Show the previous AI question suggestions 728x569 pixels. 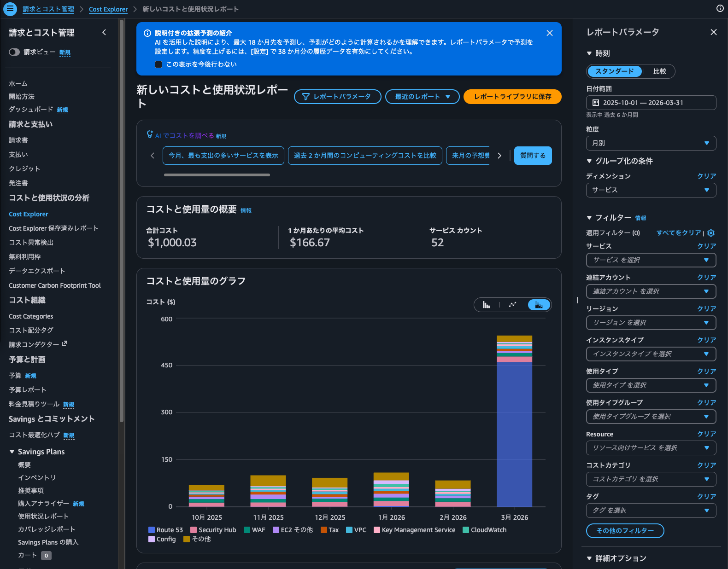[153, 156]
